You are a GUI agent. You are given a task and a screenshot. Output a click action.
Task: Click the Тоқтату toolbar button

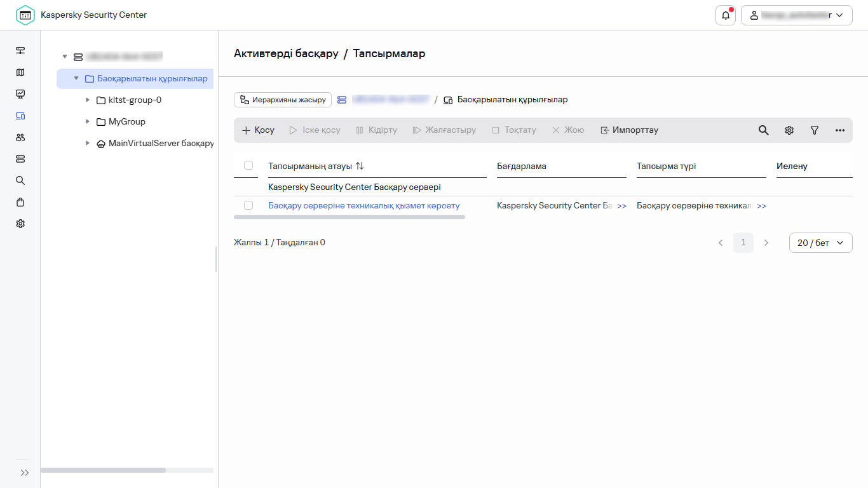tap(514, 130)
